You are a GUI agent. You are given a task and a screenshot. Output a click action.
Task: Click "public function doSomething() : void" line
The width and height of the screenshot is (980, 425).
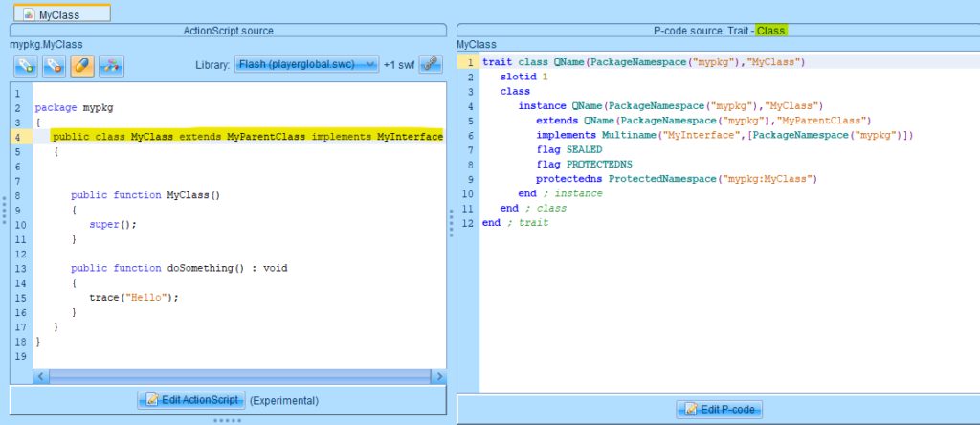click(179, 268)
